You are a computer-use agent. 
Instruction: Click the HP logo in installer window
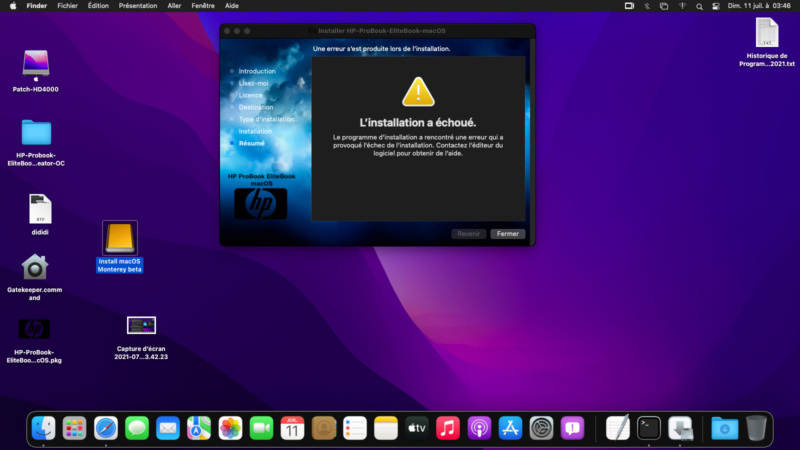pyautogui.click(x=261, y=204)
